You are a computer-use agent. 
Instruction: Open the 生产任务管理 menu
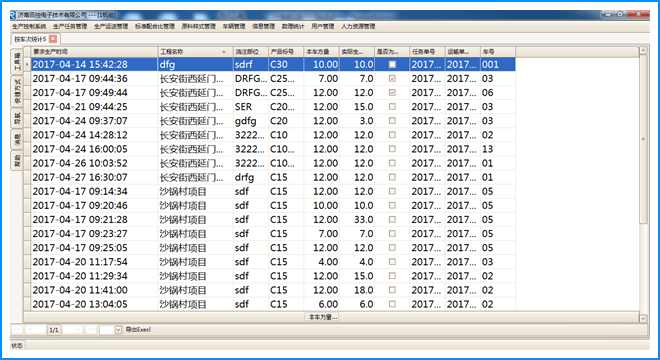[70, 26]
